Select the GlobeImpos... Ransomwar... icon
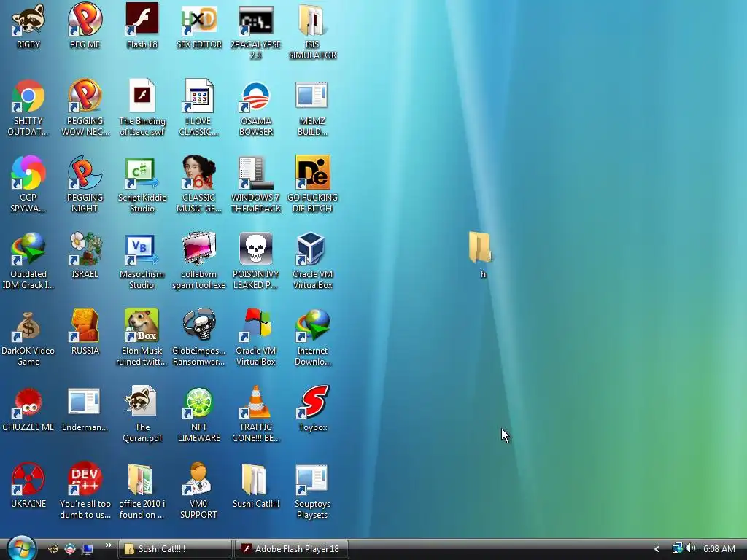The image size is (747, 560). (x=199, y=326)
